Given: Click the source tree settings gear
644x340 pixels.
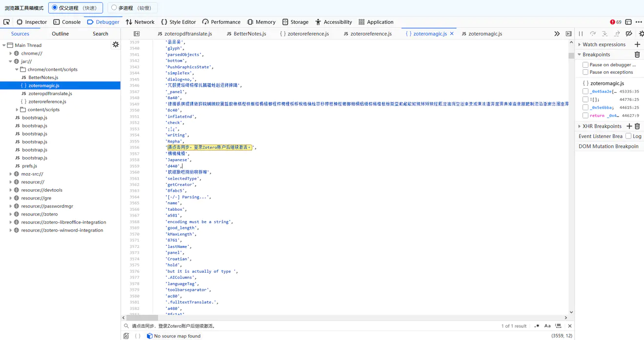Looking at the screenshot, I should pyautogui.click(x=116, y=44).
